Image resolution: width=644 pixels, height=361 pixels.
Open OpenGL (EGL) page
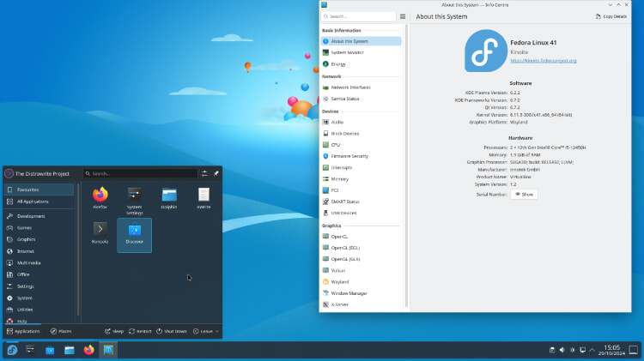361,248
